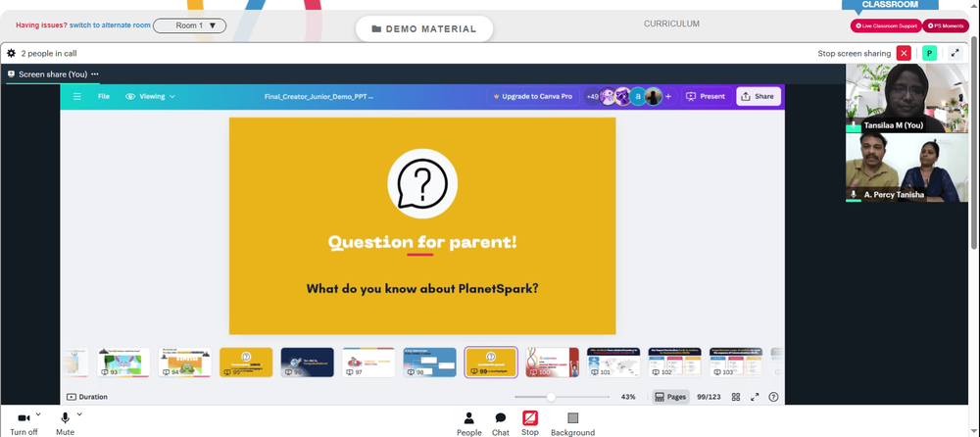The width and height of the screenshot is (980, 437).
Task: Expand camera options chevron
Action: pyautogui.click(x=38, y=413)
